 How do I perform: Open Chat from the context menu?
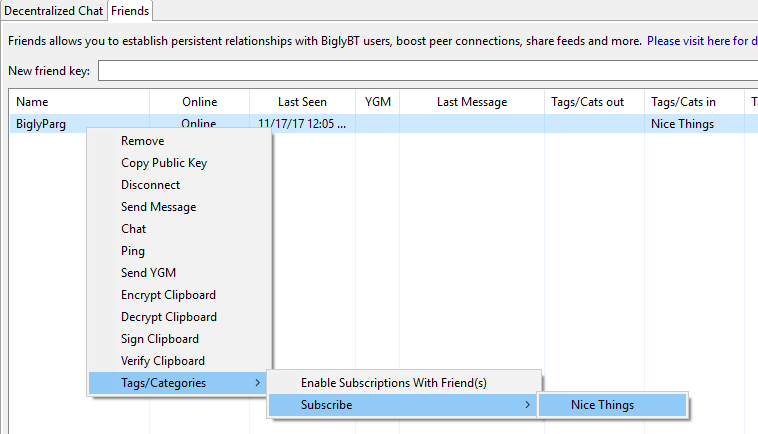pyautogui.click(x=179, y=229)
